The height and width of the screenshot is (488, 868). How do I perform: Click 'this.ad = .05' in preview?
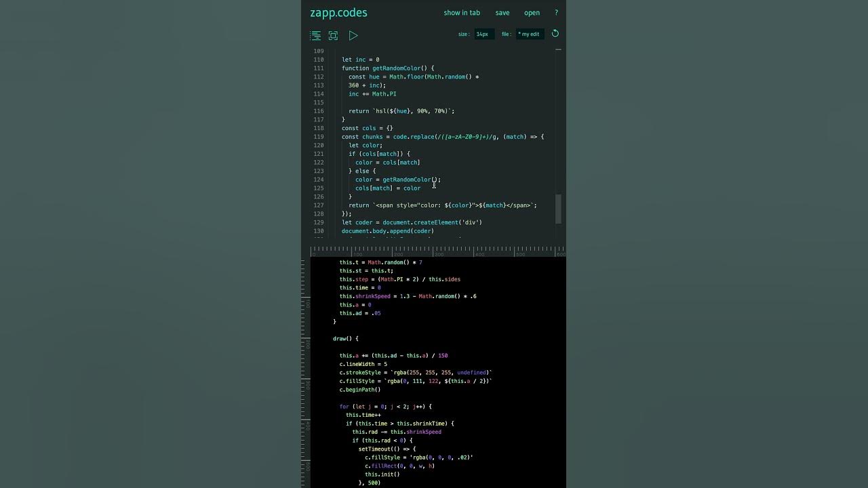tap(360, 313)
